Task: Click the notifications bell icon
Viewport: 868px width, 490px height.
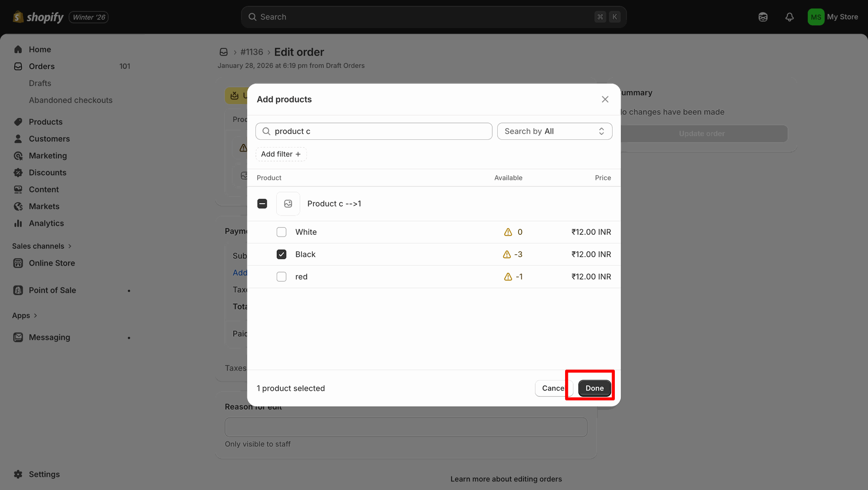Action: point(789,17)
